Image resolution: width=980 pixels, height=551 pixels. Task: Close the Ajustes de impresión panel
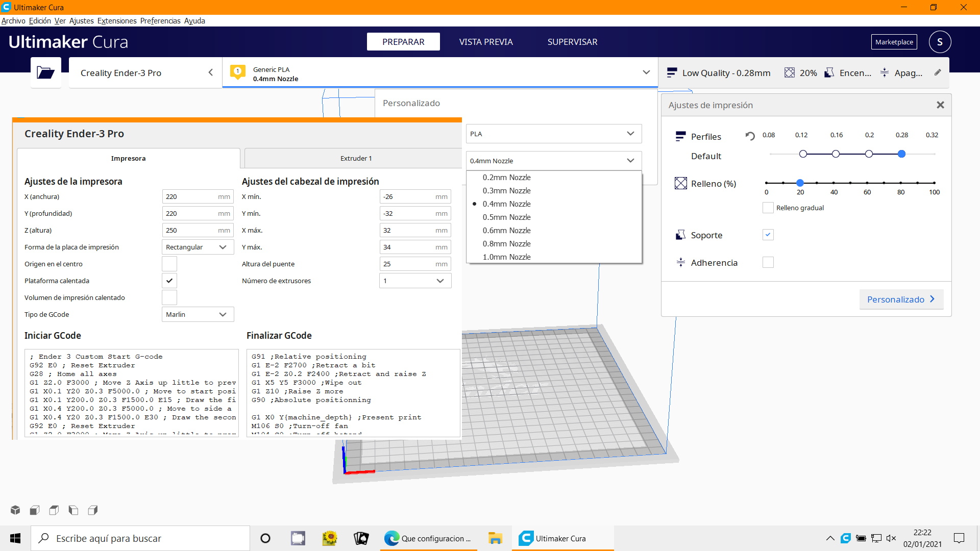940,105
